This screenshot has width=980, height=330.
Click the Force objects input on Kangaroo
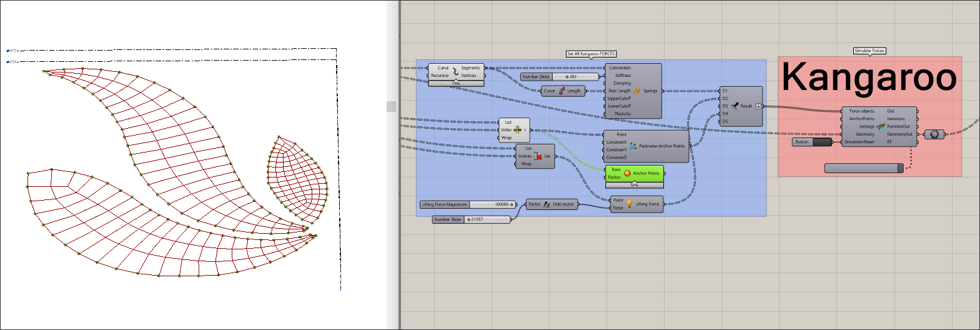pos(862,111)
